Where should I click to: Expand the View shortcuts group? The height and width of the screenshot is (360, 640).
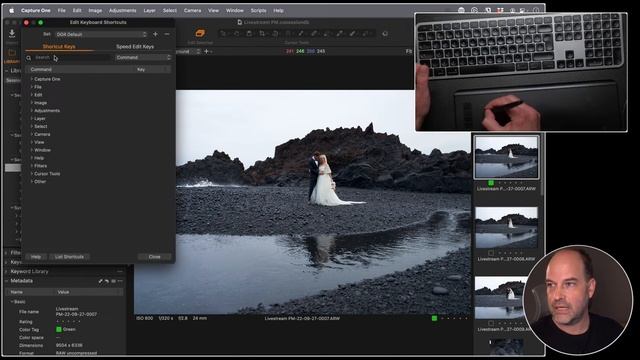point(32,142)
